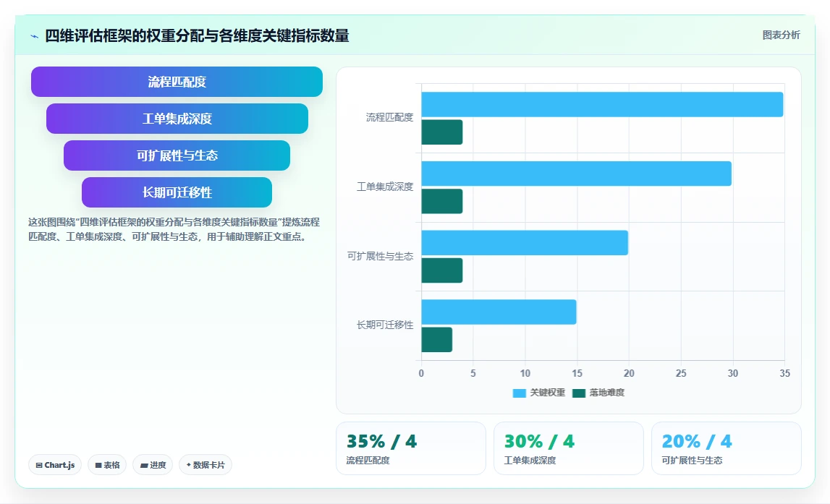
Task: Click the blue 关键权重 bar for 工单集成深度
Action: pyautogui.click(x=577, y=174)
